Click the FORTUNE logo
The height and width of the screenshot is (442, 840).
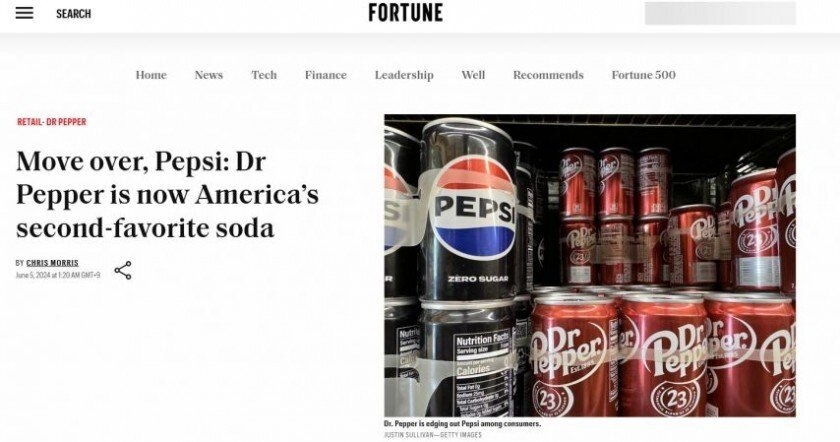pos(406,13)
